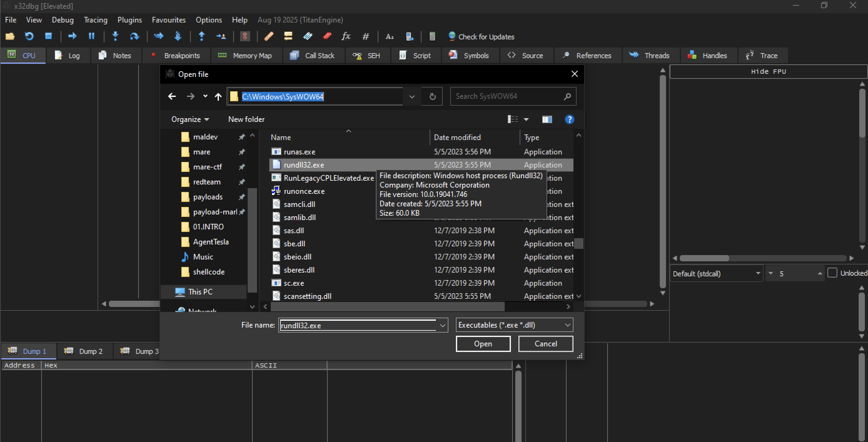Open the Options menu

click(209, 20)
